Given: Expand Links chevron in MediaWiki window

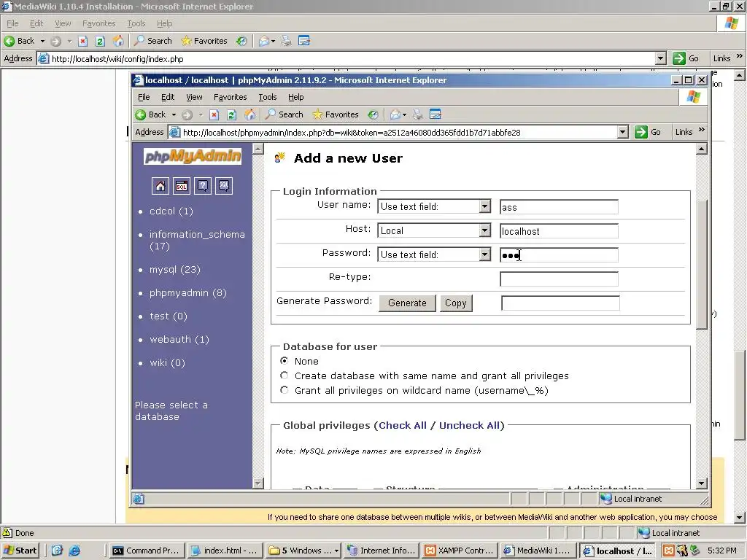Looking at the screenshot, I should coord(740,56).
